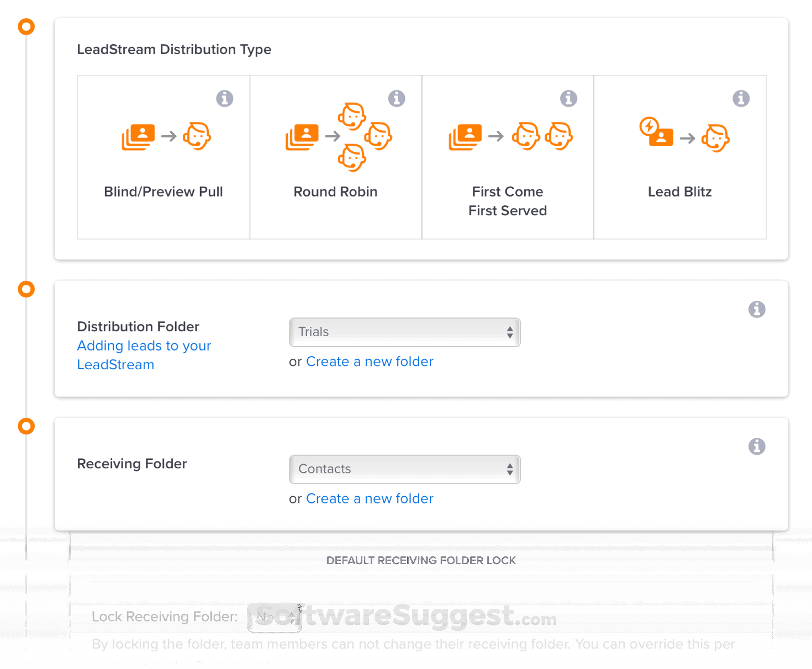Click Create a new folder under Trials
Viewport: 812px width, 669px height.
coord(370,362)
